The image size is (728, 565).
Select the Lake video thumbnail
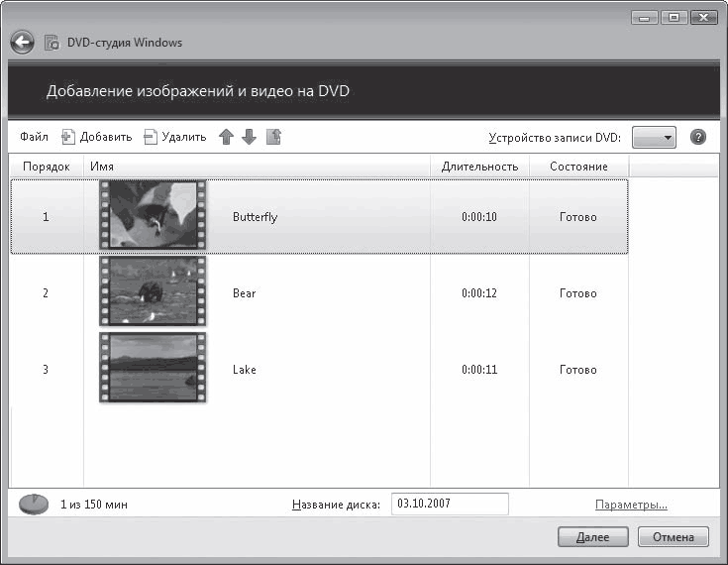click(153, 369)
